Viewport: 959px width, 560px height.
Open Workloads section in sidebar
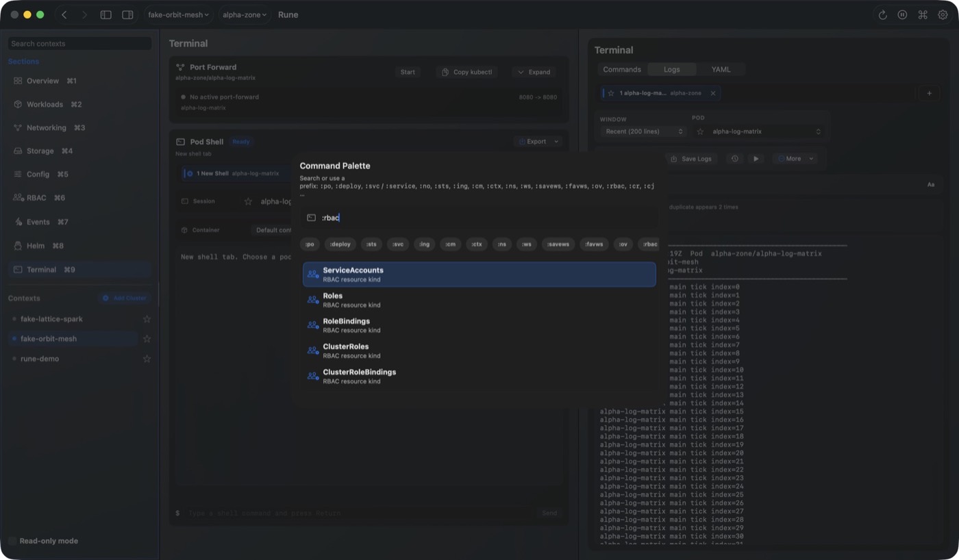(79, 104)
